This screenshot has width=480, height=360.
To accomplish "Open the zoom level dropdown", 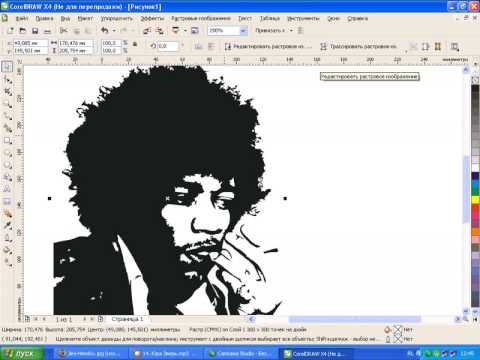I will point(244,31).
